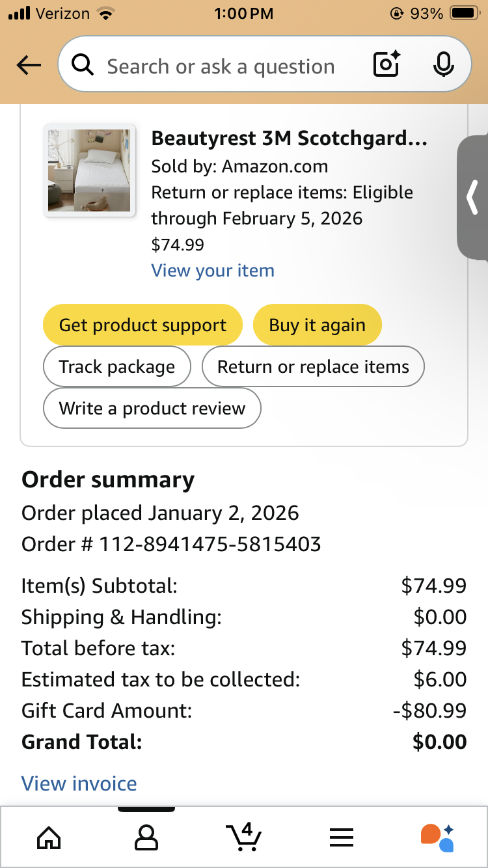
Task: Tap the back arrow icon
Action: point(29,65)
